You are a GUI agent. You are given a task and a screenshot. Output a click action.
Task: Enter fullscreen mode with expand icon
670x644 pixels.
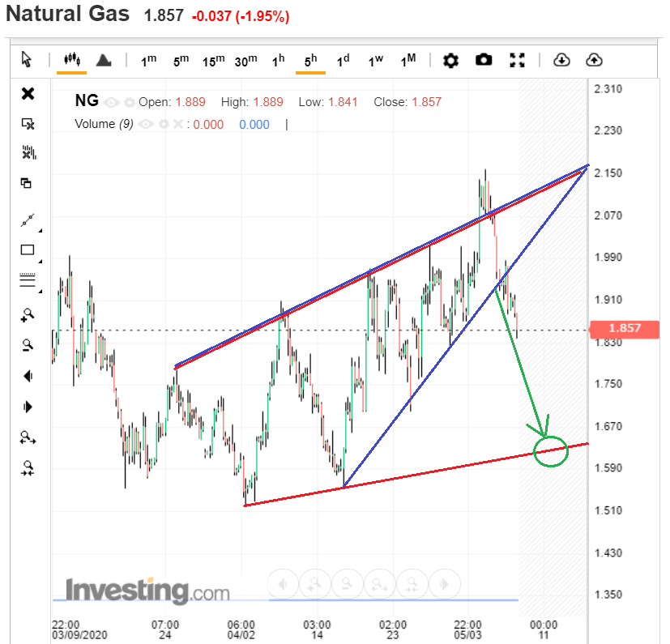tap(517, 60)
